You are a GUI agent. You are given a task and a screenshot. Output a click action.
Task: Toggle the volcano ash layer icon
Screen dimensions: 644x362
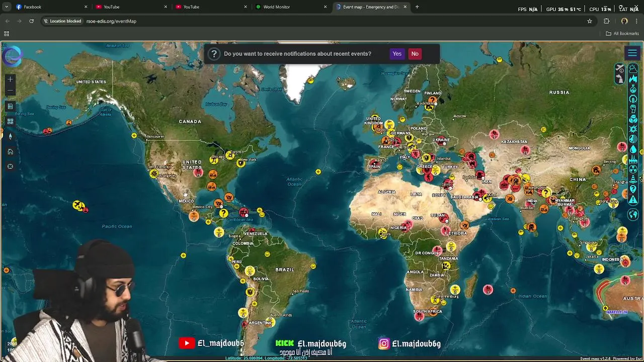click(620, 78)
